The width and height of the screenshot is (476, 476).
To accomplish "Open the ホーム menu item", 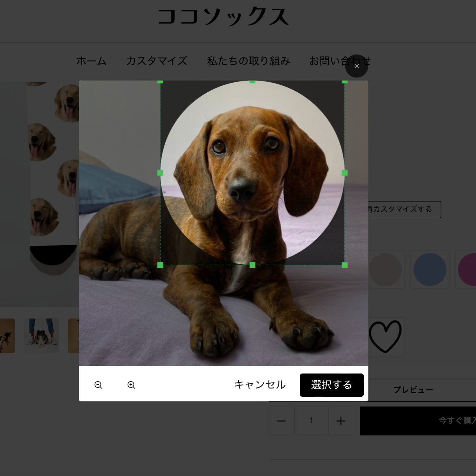I will click(x=91, y=61).
